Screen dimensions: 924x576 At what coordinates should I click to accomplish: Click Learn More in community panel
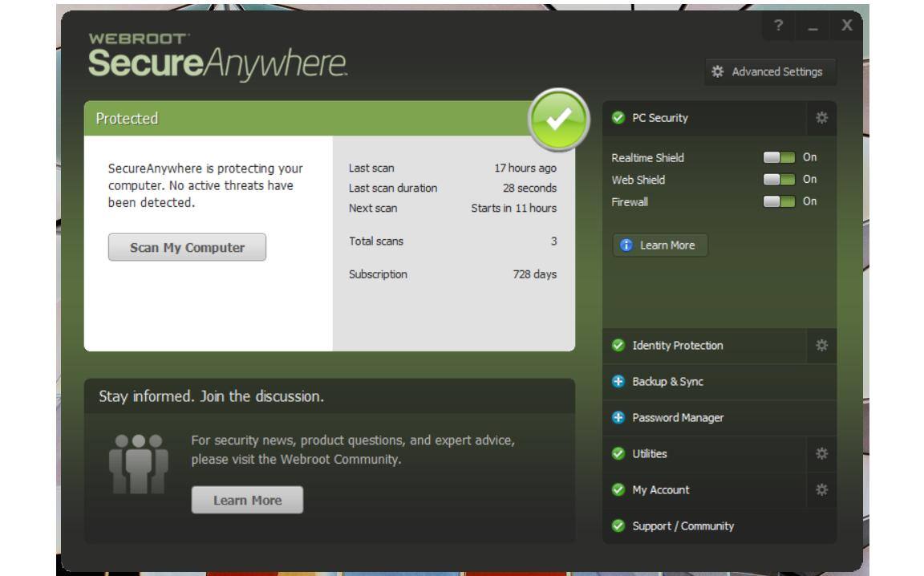247,501
